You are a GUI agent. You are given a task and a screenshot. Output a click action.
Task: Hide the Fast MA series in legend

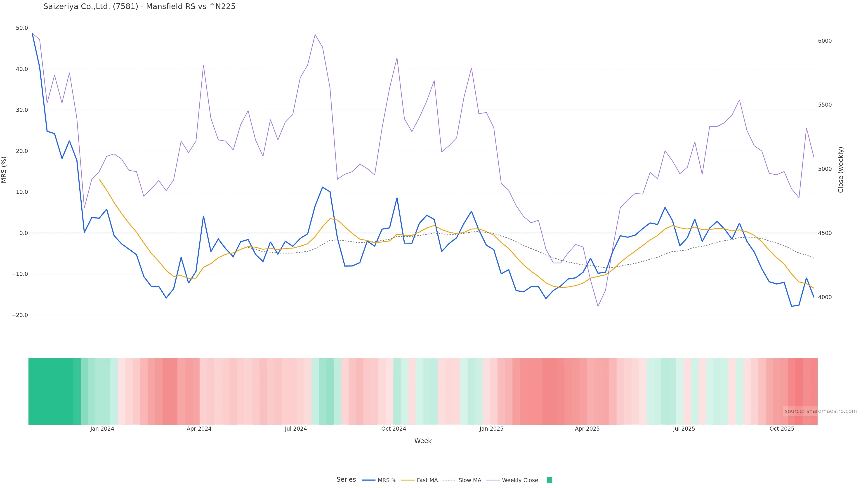point(427,480)
